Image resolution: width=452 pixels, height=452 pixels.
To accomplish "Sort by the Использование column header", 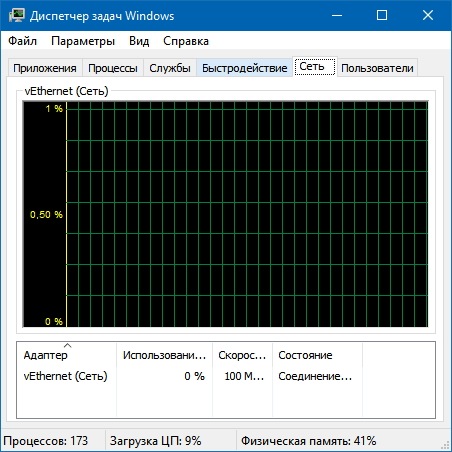I will coord(164,355).
